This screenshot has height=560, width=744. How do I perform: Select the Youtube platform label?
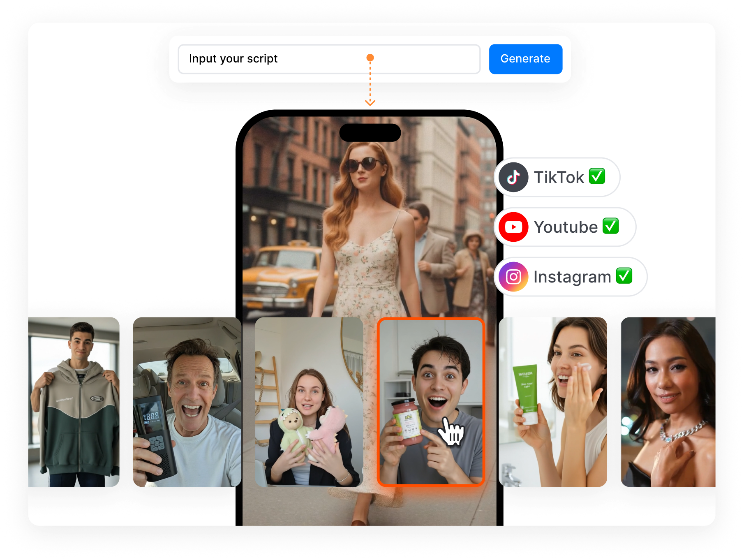566,227
